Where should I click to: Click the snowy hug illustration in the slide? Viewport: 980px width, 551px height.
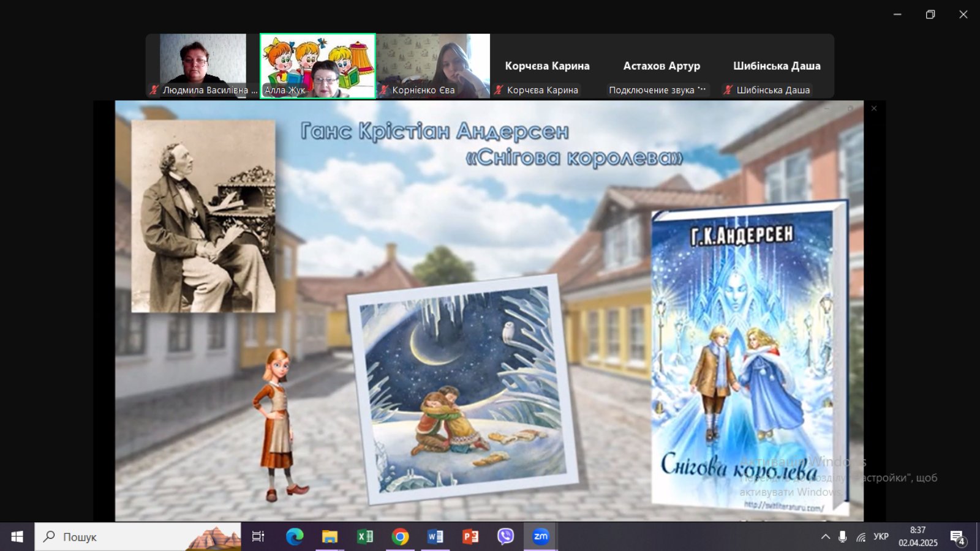463,389
